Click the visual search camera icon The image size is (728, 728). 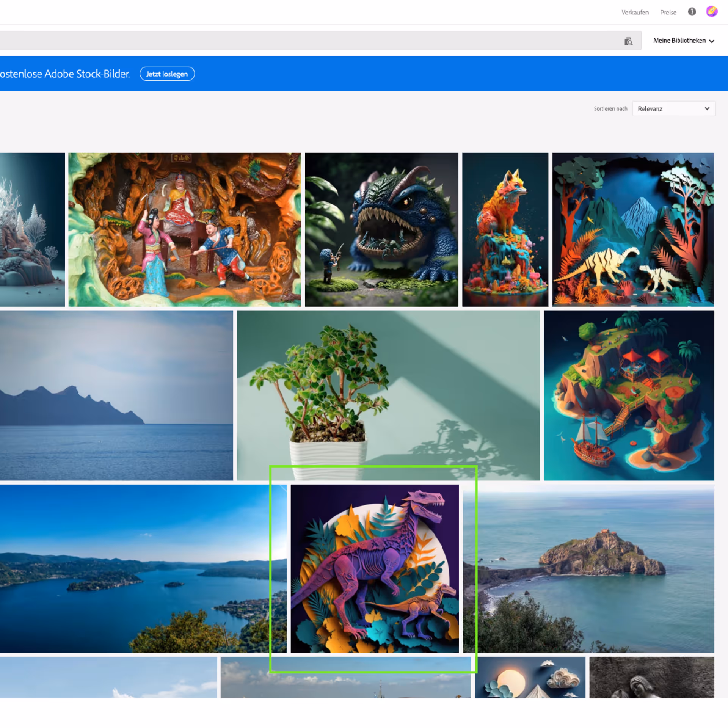pyautogui.click(x=628, y=41)
